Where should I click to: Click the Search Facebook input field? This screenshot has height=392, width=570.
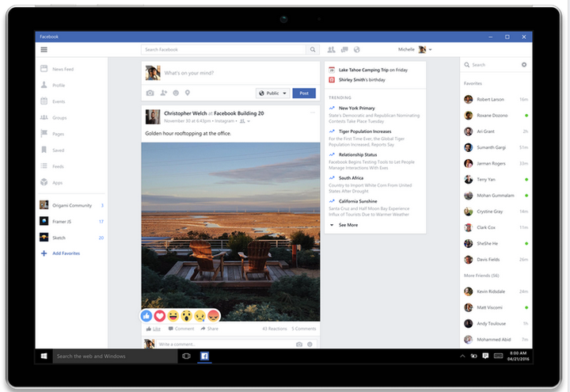pyautogui.click(x=223, y=49)
